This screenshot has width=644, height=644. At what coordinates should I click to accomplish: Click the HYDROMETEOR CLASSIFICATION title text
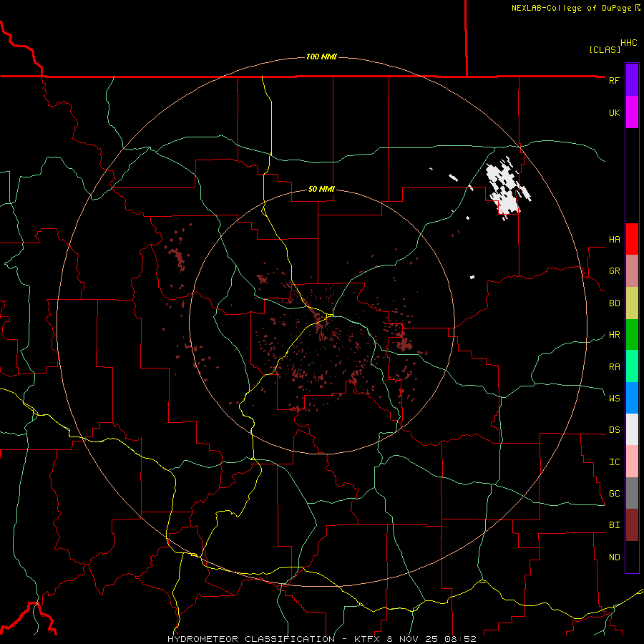pos(251,639)
